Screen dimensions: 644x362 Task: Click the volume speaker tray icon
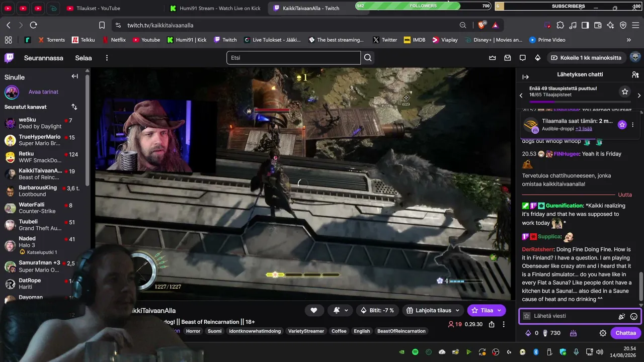pos(599,352)
